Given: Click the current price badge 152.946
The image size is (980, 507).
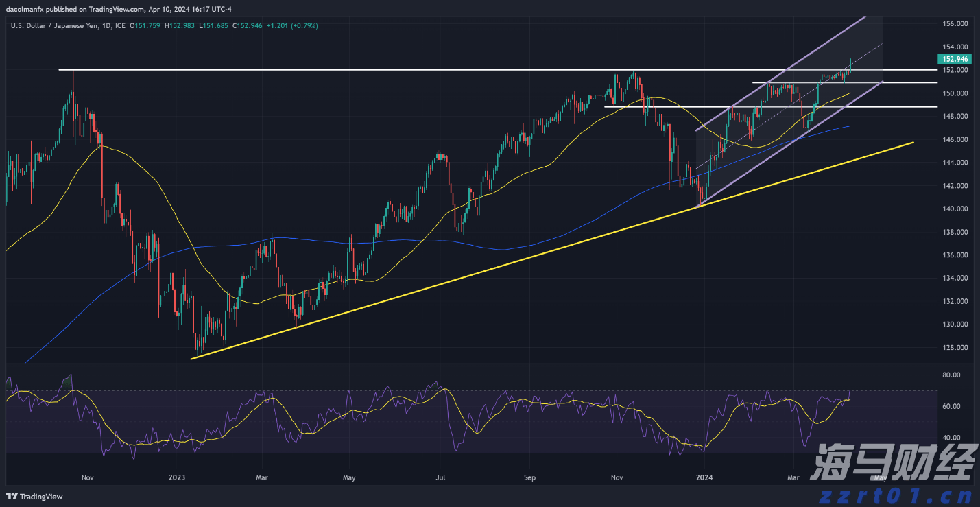Looking at the screenshot, I should point(955,59).
